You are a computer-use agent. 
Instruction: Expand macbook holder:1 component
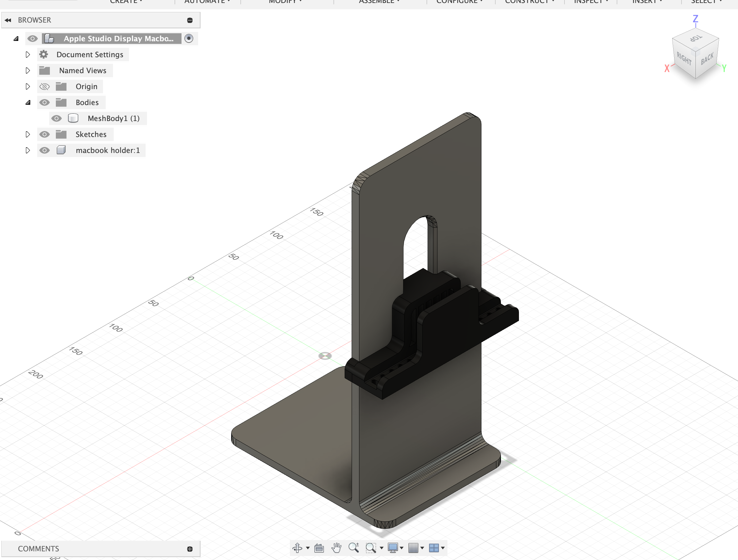[28, 150]
